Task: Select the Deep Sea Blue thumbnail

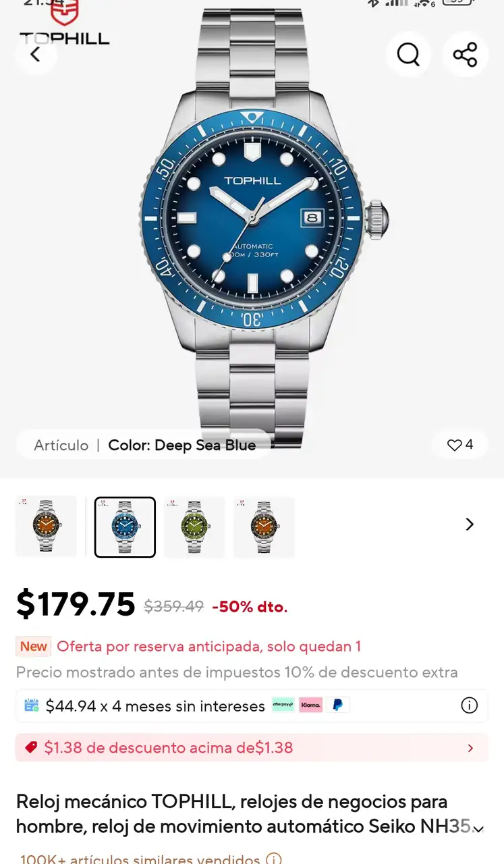Action: (x=125, y=527)
